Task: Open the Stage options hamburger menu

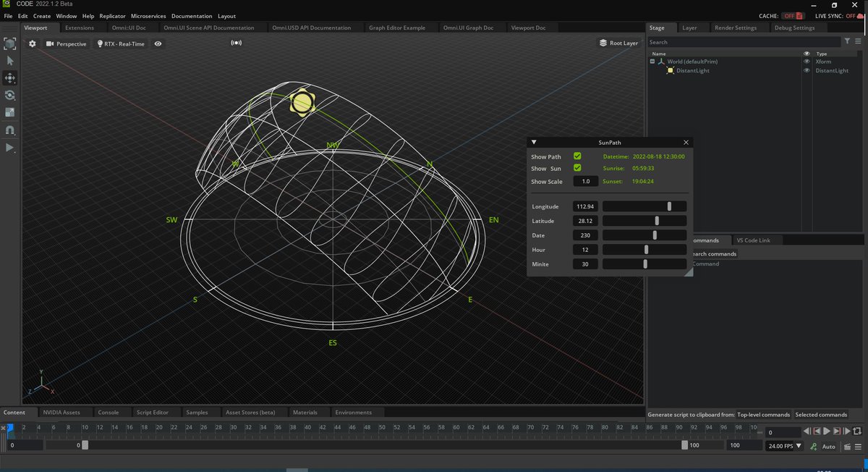Action: [857, 42]
